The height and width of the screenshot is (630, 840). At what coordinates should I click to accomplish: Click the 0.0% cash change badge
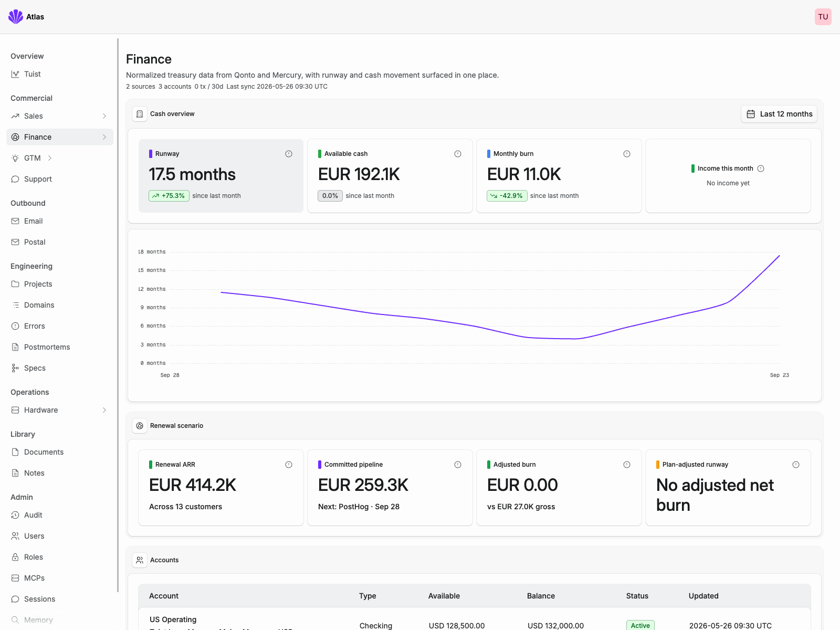pyautogui.click(x=330, y=196)
